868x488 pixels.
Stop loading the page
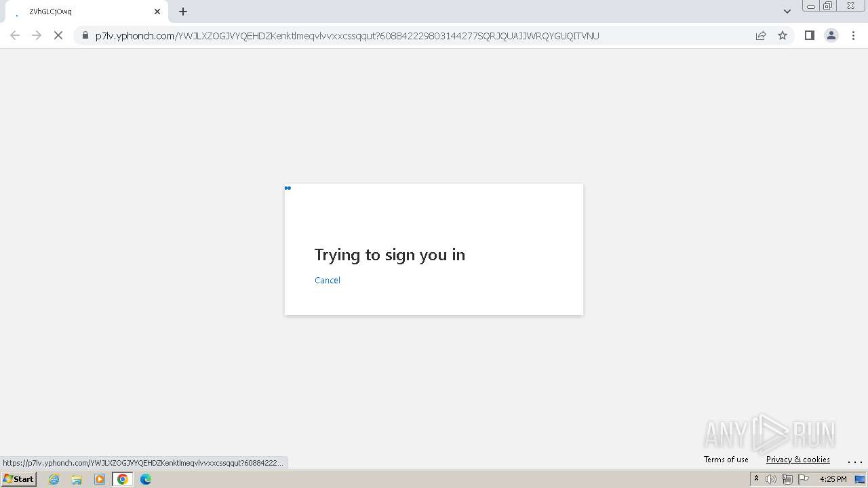[58, 36]
